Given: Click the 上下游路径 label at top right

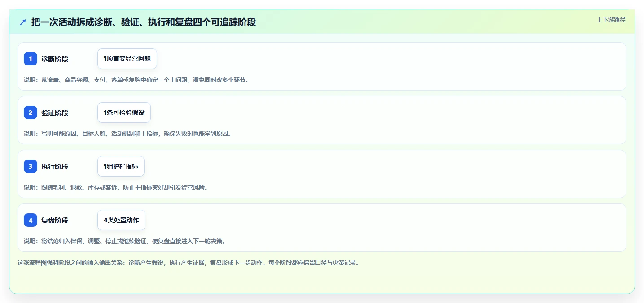Looking at the screenshot, I should pos(611,20).
